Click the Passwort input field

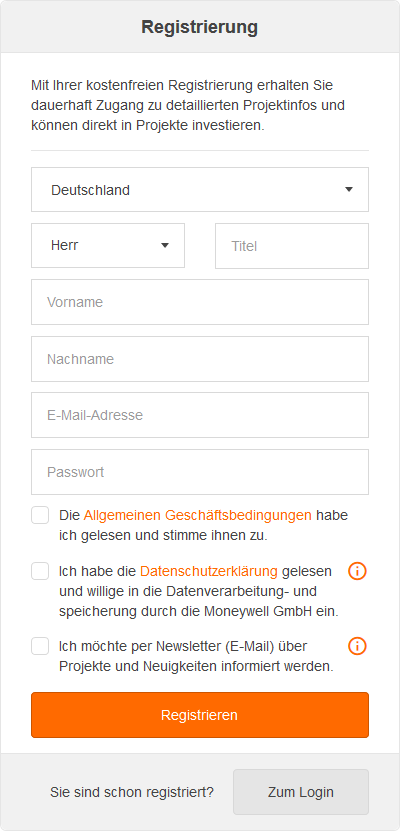pyautogui.click(x=200, y=472)
